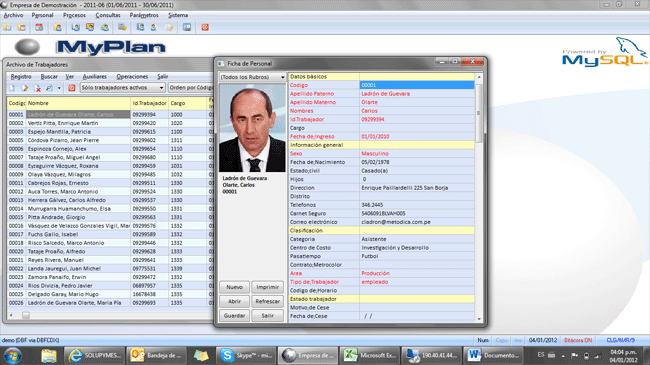Open the Buscar menu in Archivo de Trabajadores
This screenshot has width=650, height=365.
(x=49, y=77)
